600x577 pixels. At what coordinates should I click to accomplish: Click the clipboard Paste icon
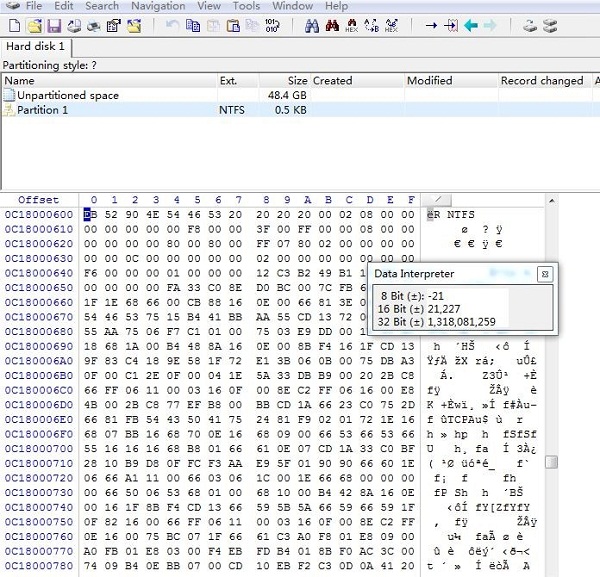tap(233, 26)
